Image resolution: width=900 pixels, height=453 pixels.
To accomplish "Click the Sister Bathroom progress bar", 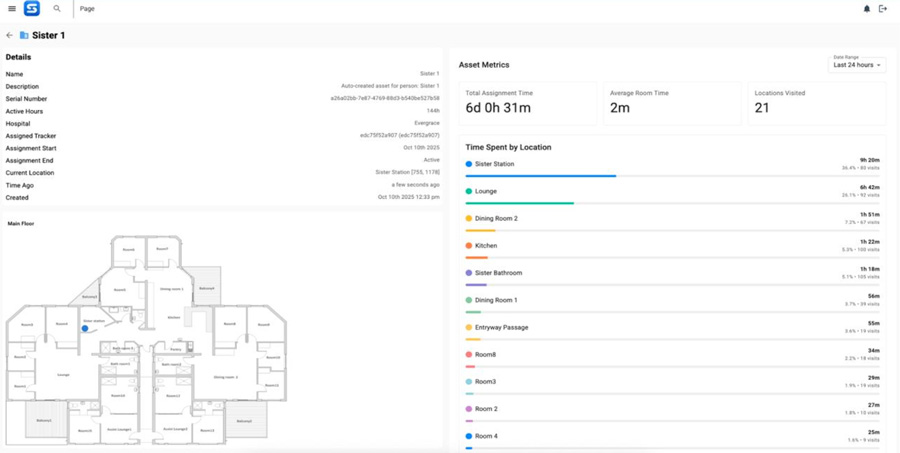I will 477,285.
